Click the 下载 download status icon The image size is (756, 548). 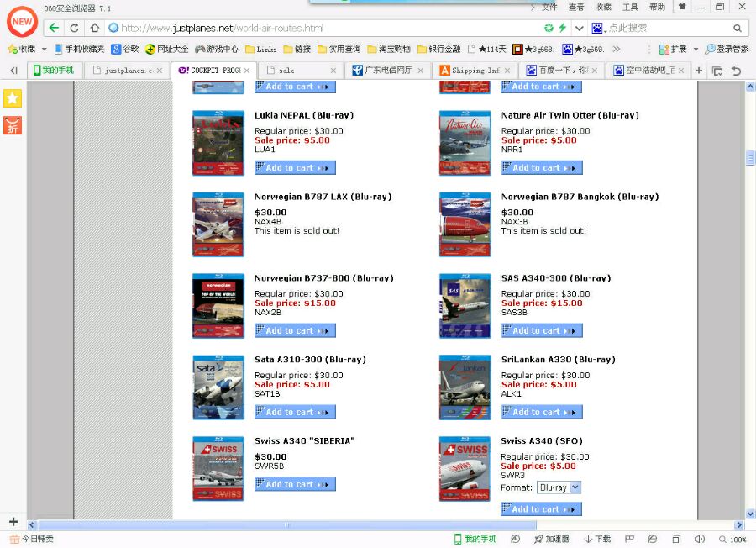click(x=597, y=539)
